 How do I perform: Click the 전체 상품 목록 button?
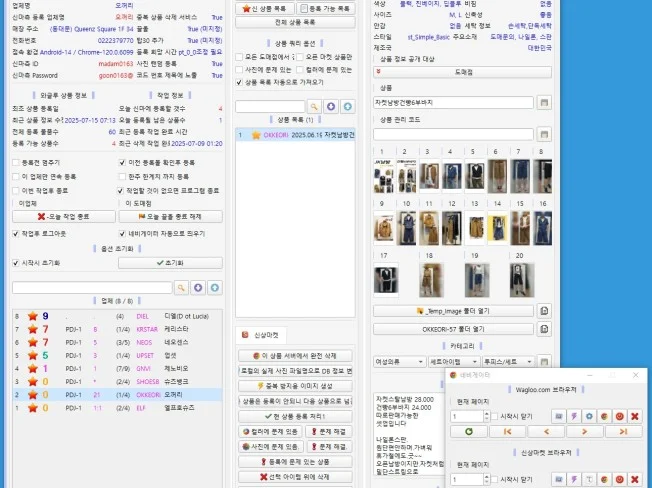coord(294,21)
